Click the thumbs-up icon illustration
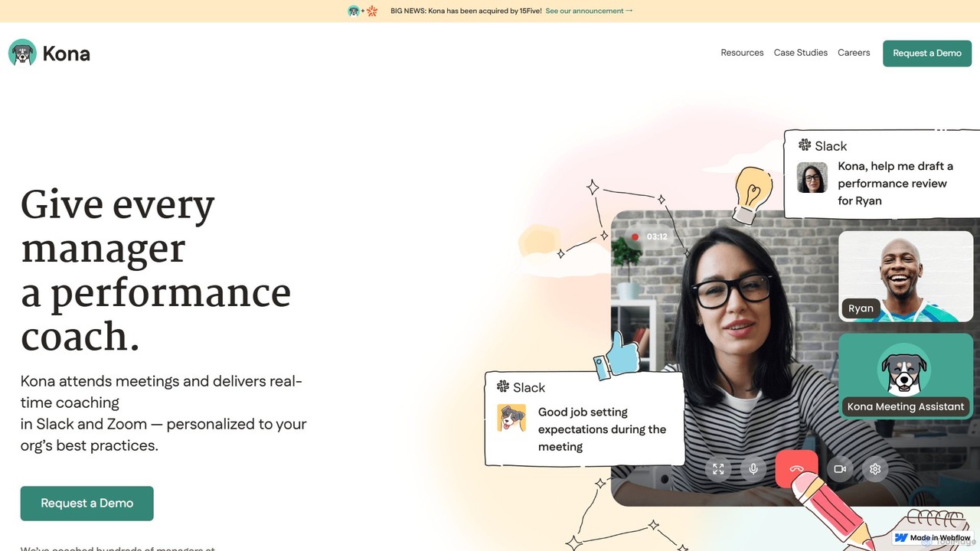Viewport: 980px width, 551px height. pyautogui.click(x=617, y=355)
